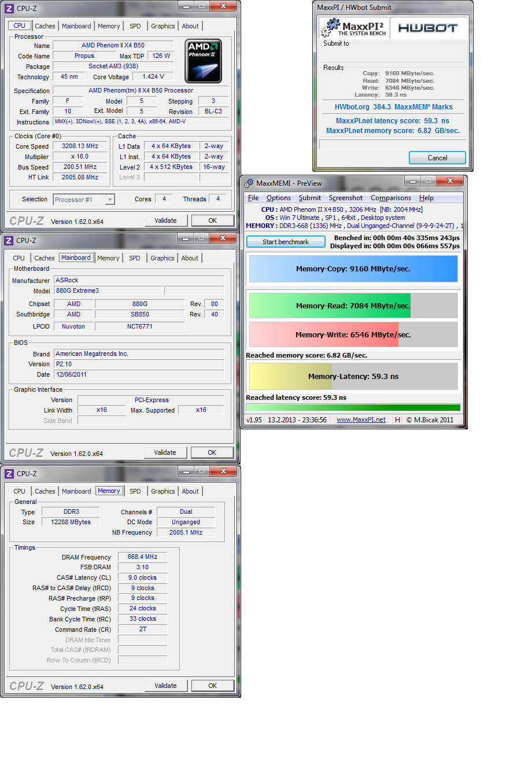Click CPU-Z app icon in top window title

pyautogui.click(x=9, y=9)
